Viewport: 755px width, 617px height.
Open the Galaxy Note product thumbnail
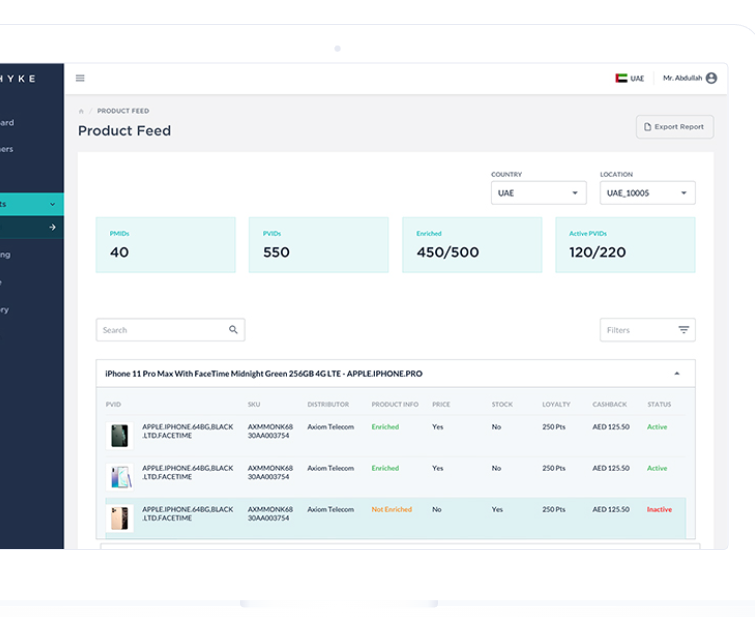pyautogui.click(x=119, y=477)
